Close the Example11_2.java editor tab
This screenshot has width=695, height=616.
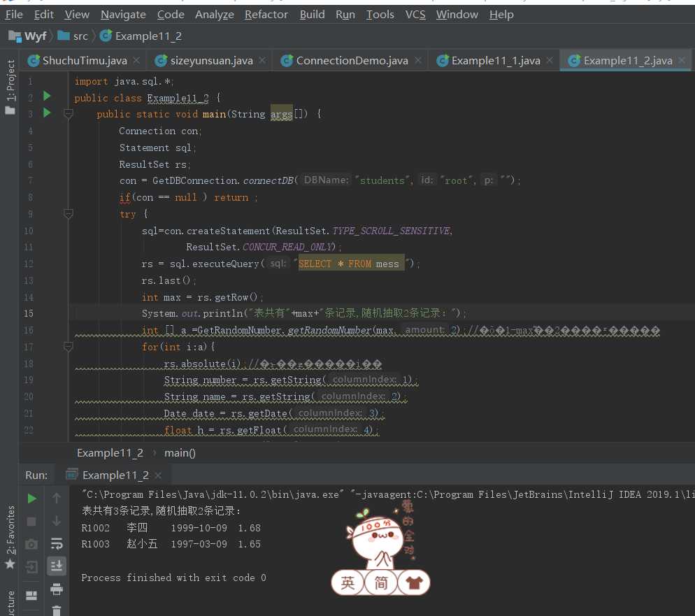coord(682,60)
